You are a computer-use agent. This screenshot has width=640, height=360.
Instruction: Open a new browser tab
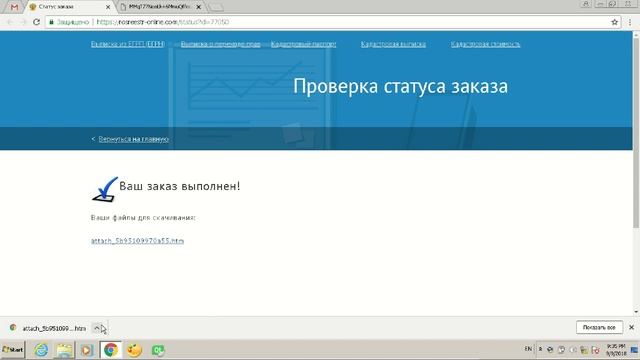[216, 7]
